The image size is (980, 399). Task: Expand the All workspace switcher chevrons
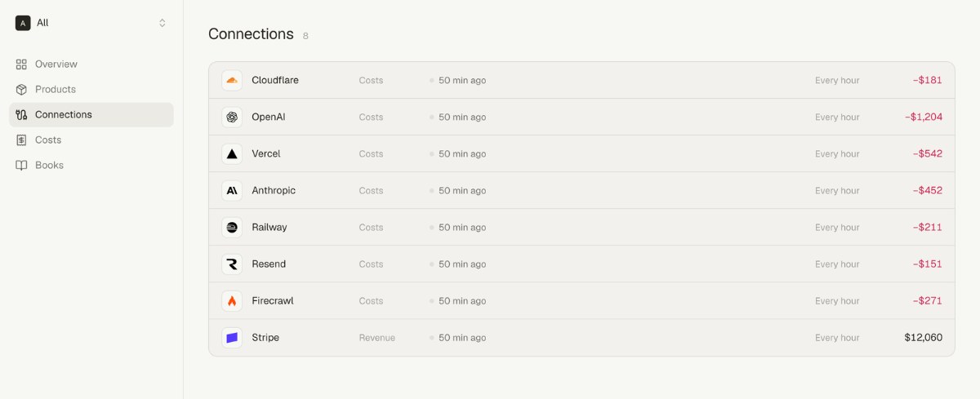coord(163,23)
